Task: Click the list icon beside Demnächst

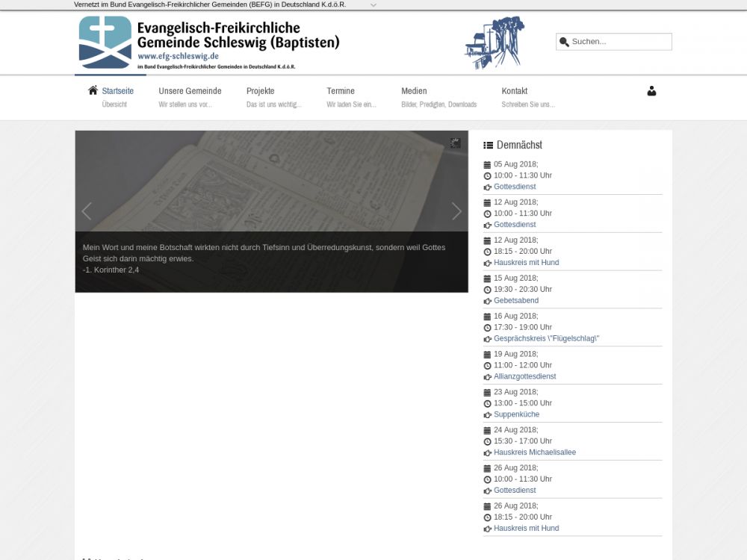Action: point(489,145)
